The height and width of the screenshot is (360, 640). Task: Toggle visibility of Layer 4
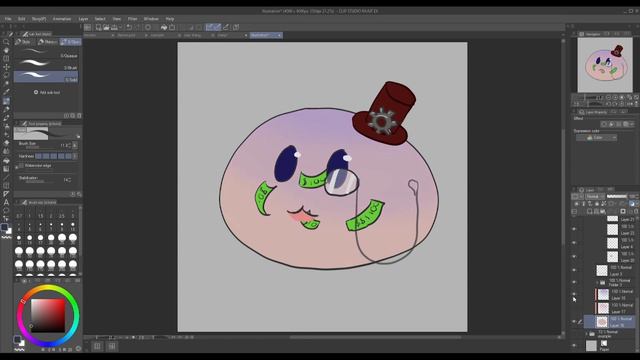click(574, 243)
